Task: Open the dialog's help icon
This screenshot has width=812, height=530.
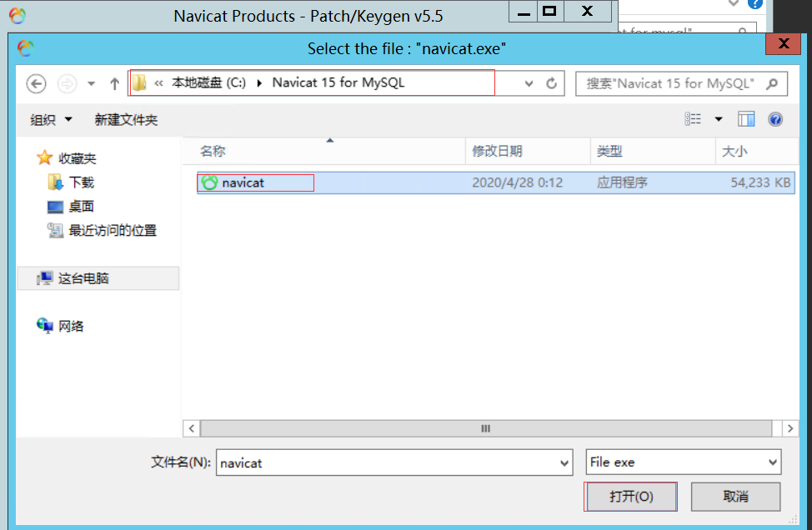Action: click(775, 119)
